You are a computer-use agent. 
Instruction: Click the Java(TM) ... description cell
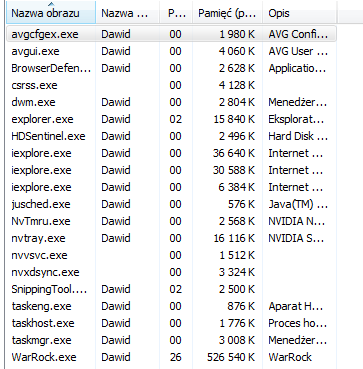[x=298, y=204]
